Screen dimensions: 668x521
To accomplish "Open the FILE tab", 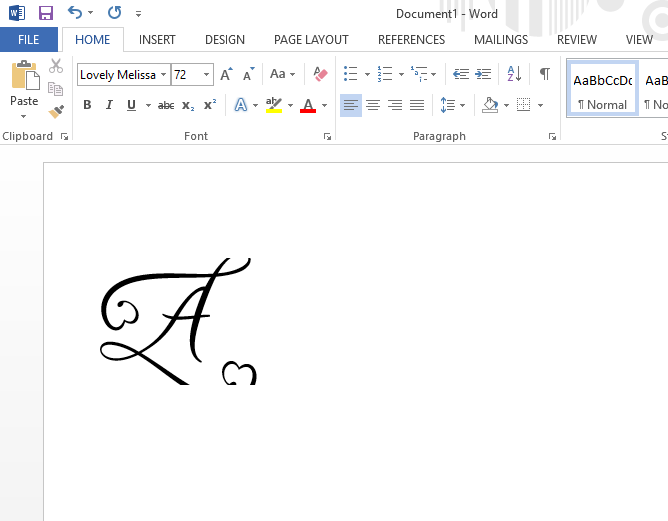I will [29, 40].
